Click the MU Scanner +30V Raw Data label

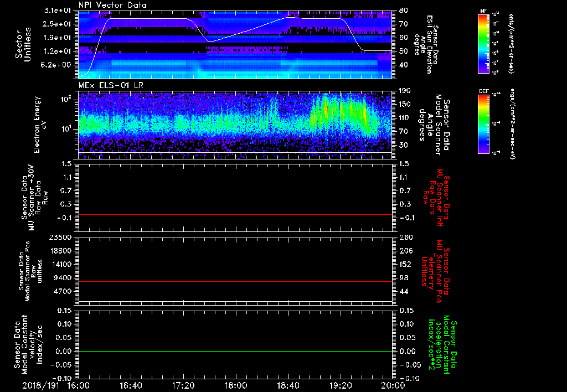[x=35, y=198]
